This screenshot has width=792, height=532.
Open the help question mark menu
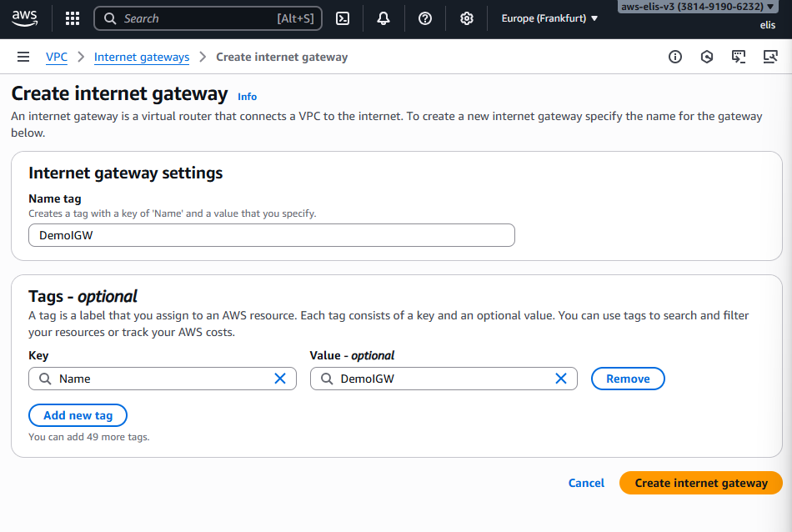pyautogui.click(x=425, y=18)
